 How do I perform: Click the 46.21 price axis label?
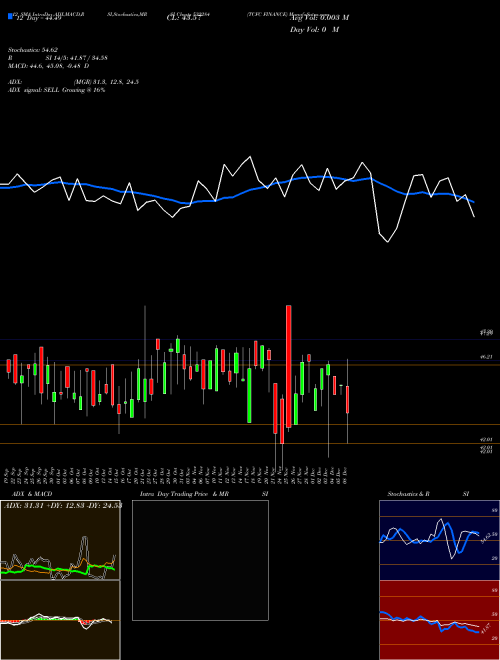[486, 357]
